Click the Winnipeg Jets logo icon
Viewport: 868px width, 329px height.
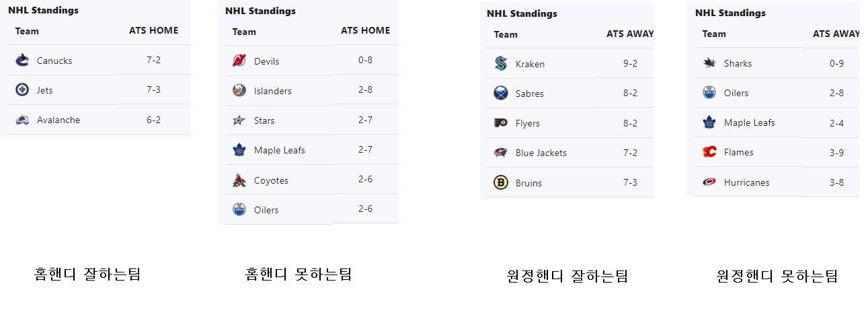(x=22, y=90)
